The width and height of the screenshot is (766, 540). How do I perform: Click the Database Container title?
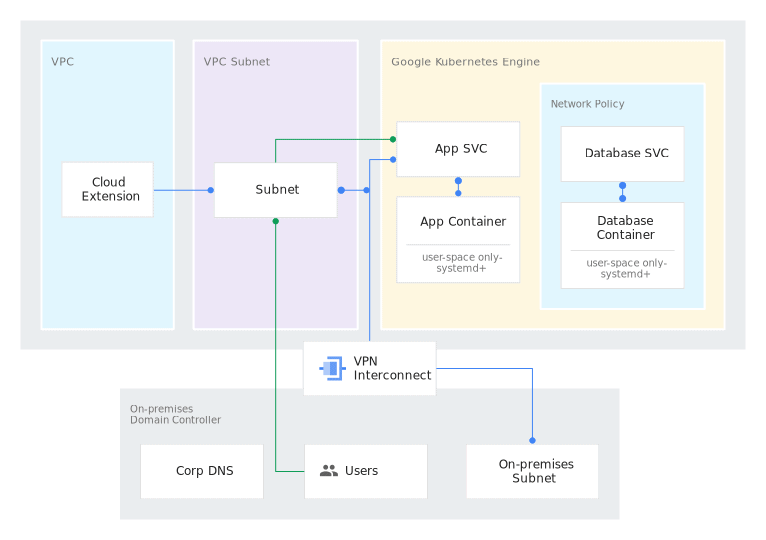point(625,227)
